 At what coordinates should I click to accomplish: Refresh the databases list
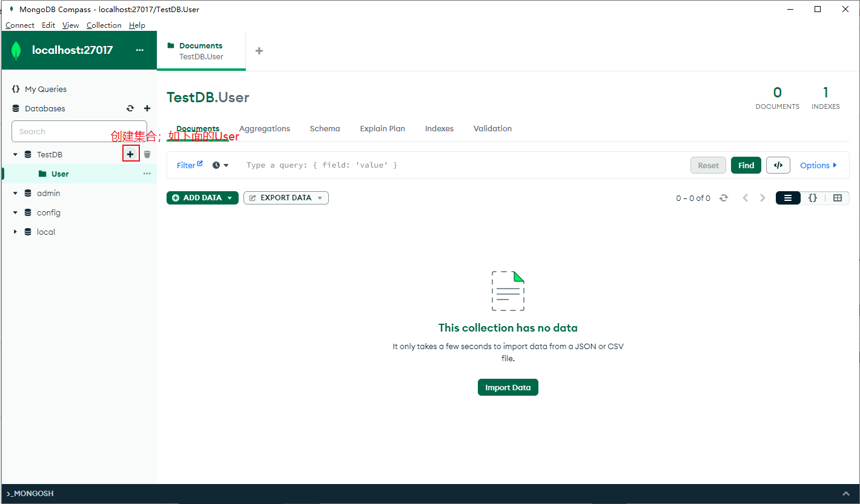tap(130, 109)
